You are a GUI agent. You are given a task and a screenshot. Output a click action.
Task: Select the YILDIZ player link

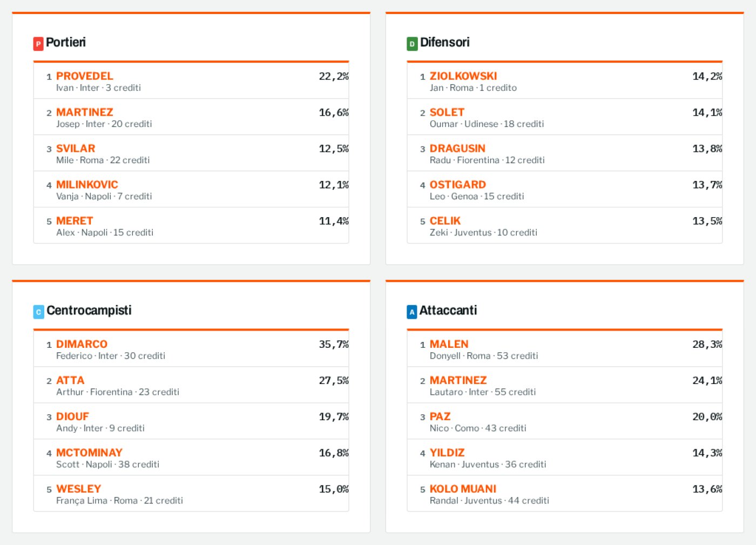click(x=447, y=453)
